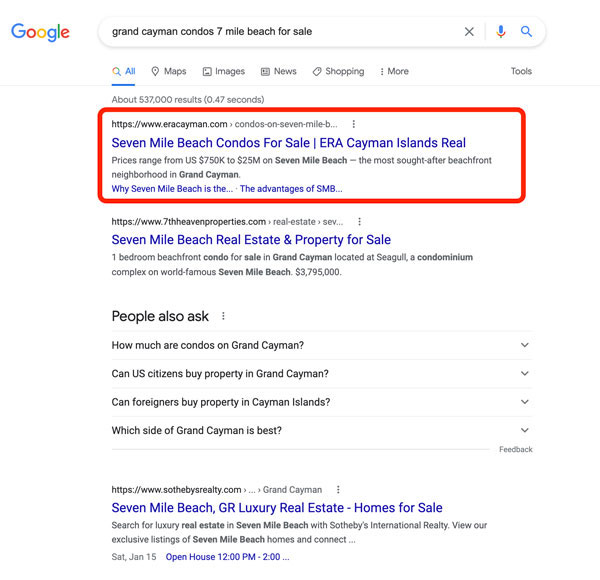Expand "Which side of Grand Cayman is best?"
The width and height of the screenshot is (600, 580).
point(322,430)
